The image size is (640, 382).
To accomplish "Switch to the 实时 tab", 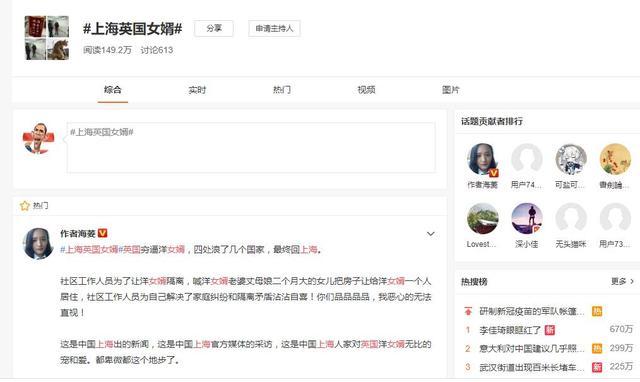I will pyautogui.click(x=197, y=90).
